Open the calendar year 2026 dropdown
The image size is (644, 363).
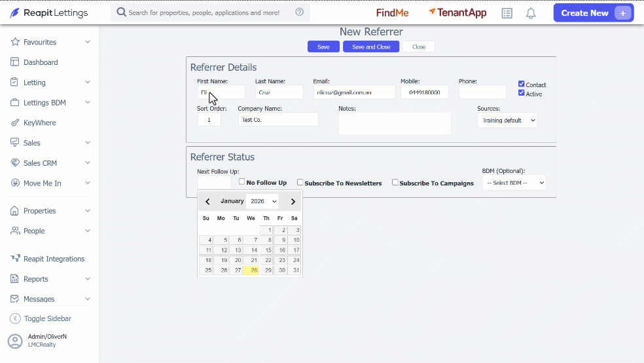(x=262, y=201)
